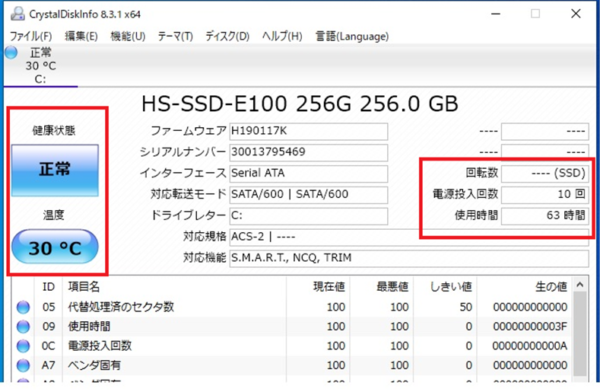This screenshot has height=392, width=600.
Task: Click the 30 °C temperature button
Action: 55,247
